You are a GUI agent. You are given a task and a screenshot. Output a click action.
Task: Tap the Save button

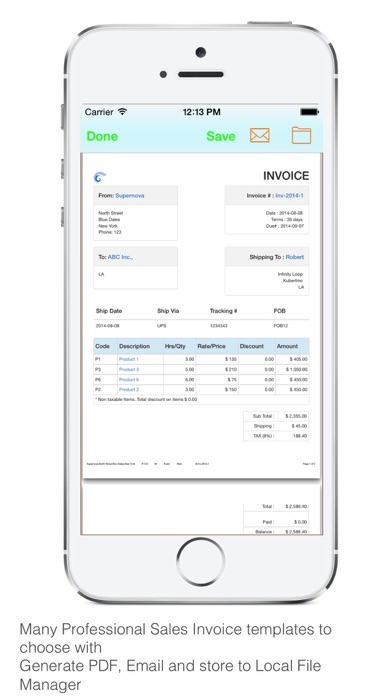(x=221, y=136)
